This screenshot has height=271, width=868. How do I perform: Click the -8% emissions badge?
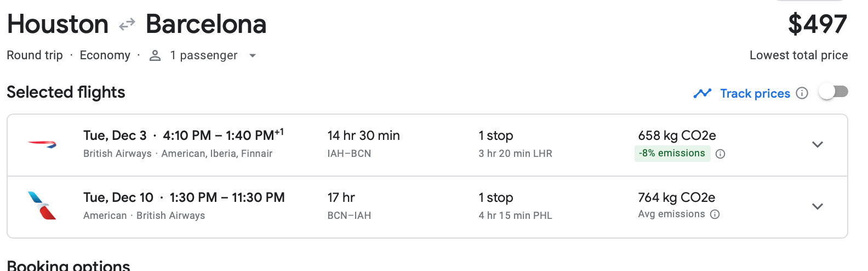[672, 154]
